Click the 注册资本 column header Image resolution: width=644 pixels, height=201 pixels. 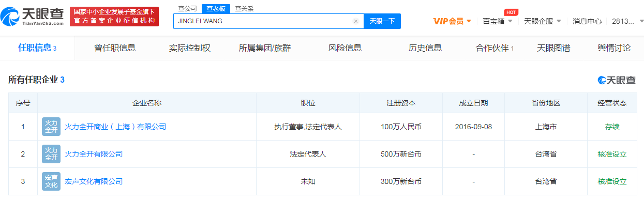(401, 103)
